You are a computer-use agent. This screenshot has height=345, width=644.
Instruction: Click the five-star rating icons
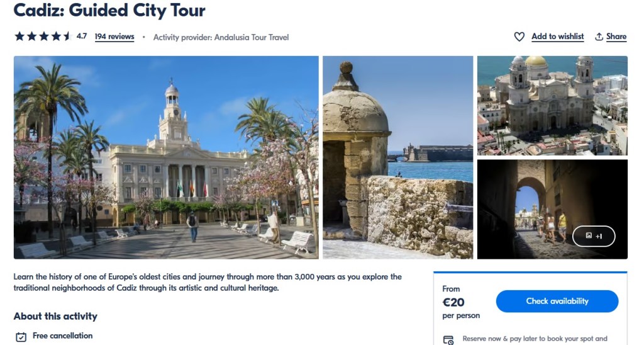[x=43, y=37]
